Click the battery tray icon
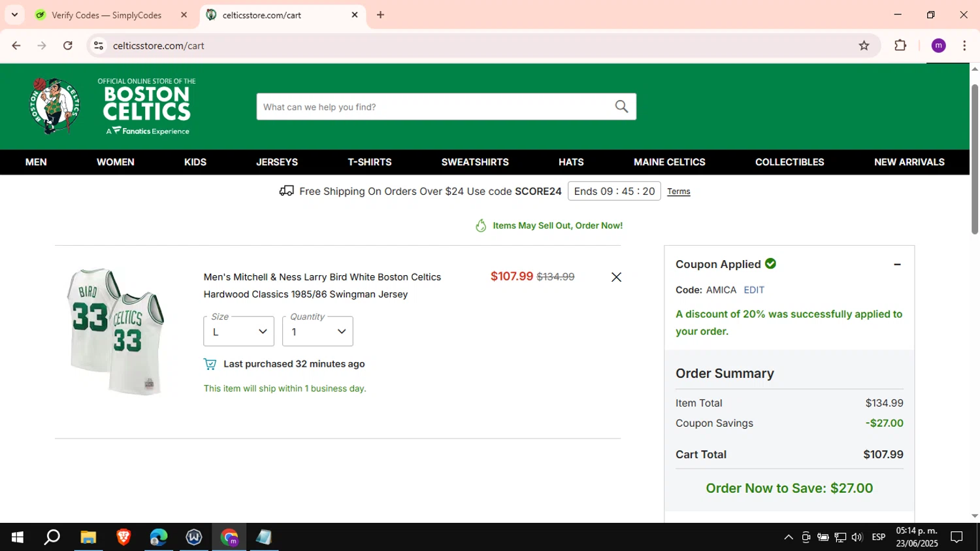The image size is (980, 551). (823, 537)
